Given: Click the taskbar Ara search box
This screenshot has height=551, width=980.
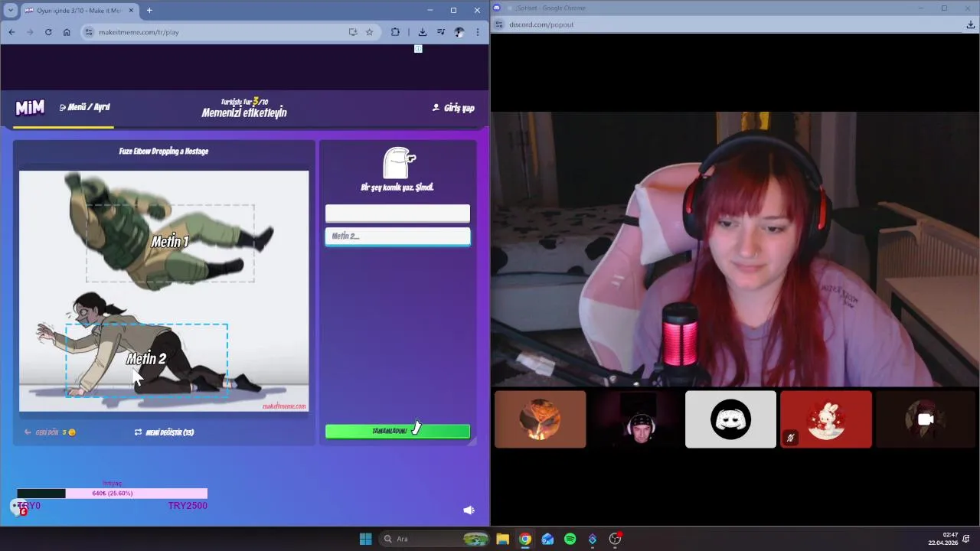Looking at the screenshot, I should [x=435, y=539].
